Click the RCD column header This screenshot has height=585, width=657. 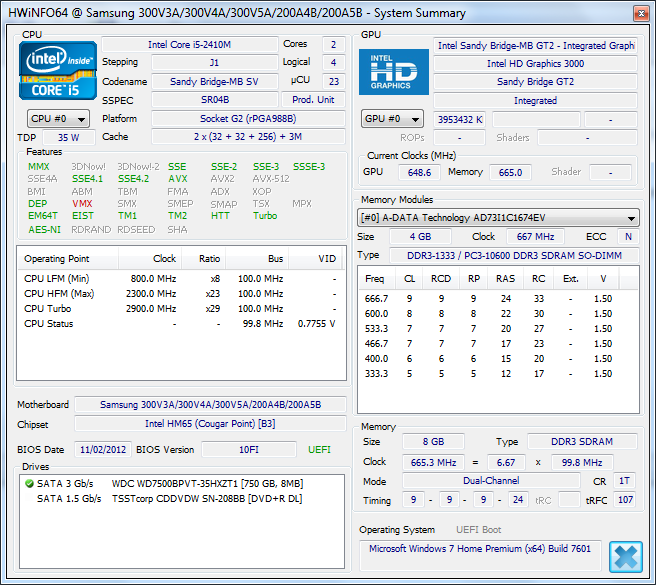click(441, 279)
